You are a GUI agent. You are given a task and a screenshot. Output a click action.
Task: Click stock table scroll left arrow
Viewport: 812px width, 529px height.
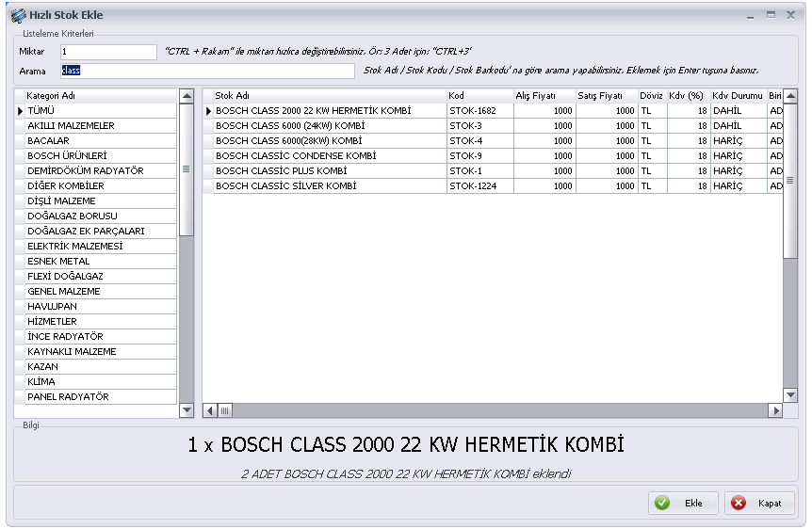pyautogui.click(x=210, y=411)
